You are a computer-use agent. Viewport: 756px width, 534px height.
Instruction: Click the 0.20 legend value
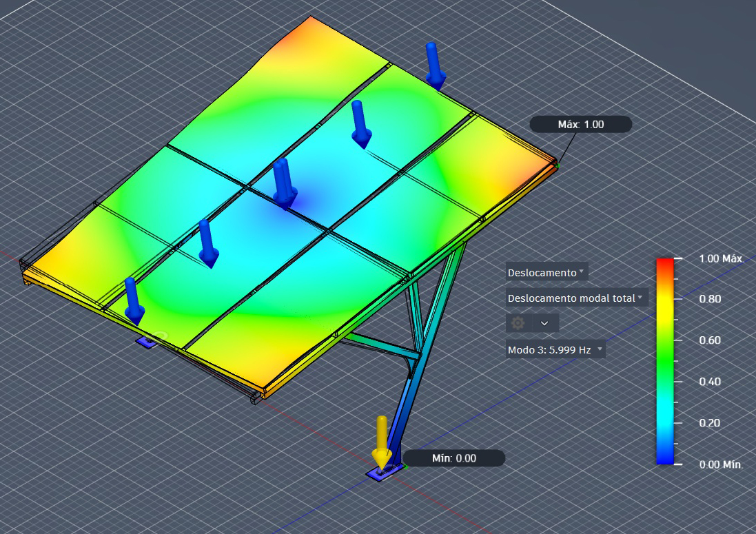coord(710,423)
